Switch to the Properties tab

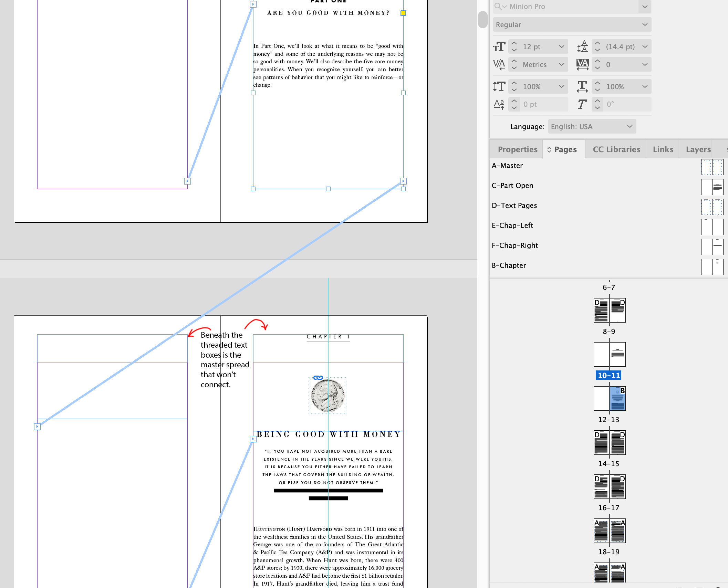pyautogui.click(x=518, y=149)
